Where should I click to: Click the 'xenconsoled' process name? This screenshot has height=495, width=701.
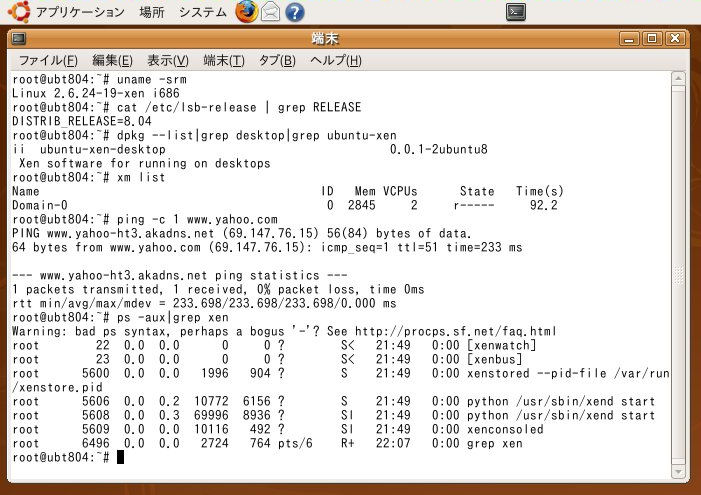click(x=505, y=429)
